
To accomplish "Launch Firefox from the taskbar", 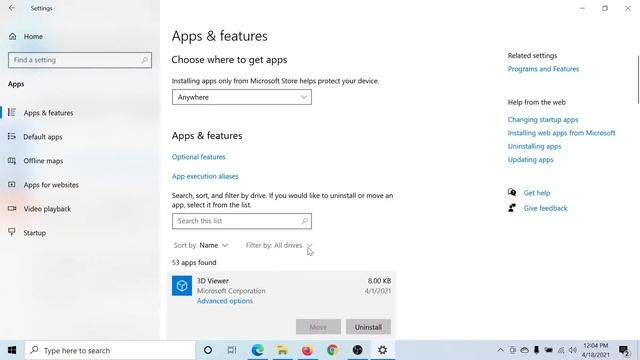I will point(307,350).
